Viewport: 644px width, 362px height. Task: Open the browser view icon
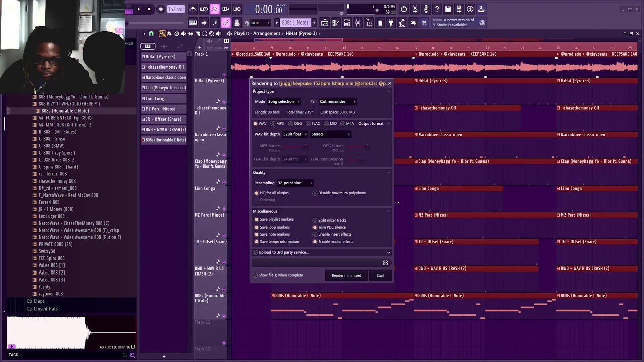369,23
